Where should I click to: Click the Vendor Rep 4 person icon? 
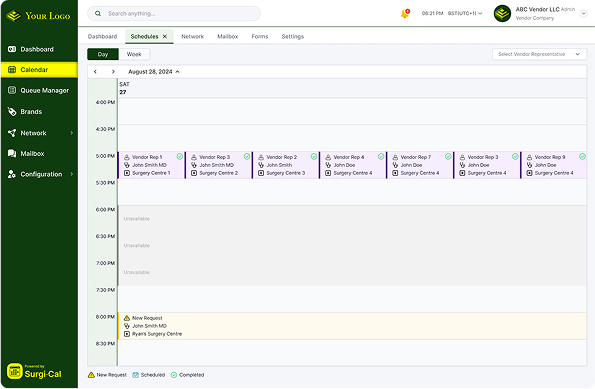click(328, 157)
